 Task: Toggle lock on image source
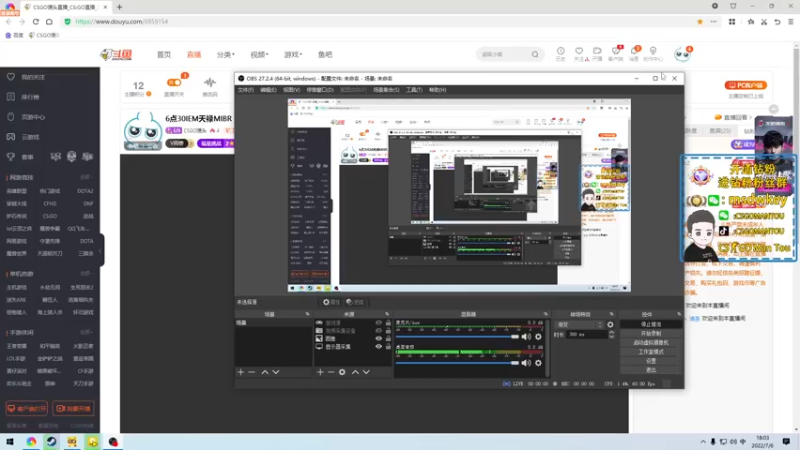388,338
